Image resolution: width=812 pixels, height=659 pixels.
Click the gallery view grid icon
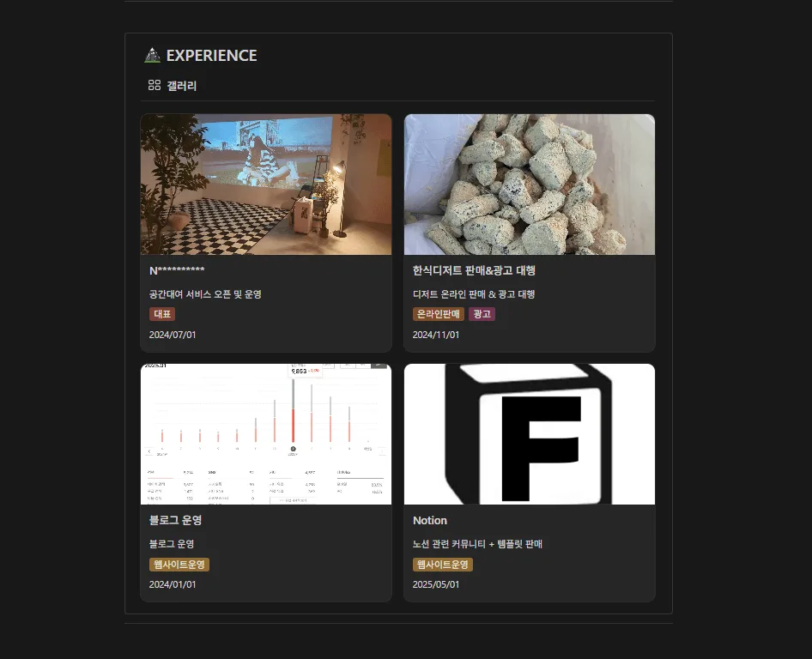(x=155, y=86)
